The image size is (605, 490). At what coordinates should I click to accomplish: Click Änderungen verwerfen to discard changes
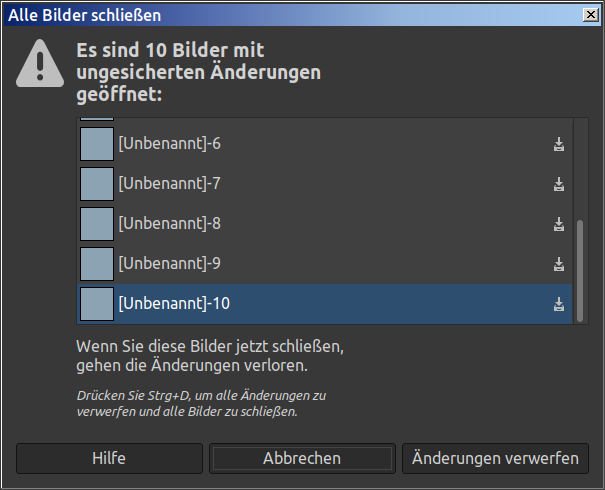(x=495, y=458)
